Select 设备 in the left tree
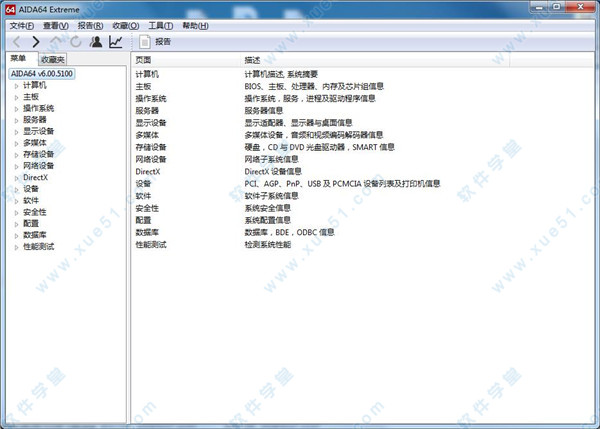This screenshot has width=600, height=429. click(31, 189)
